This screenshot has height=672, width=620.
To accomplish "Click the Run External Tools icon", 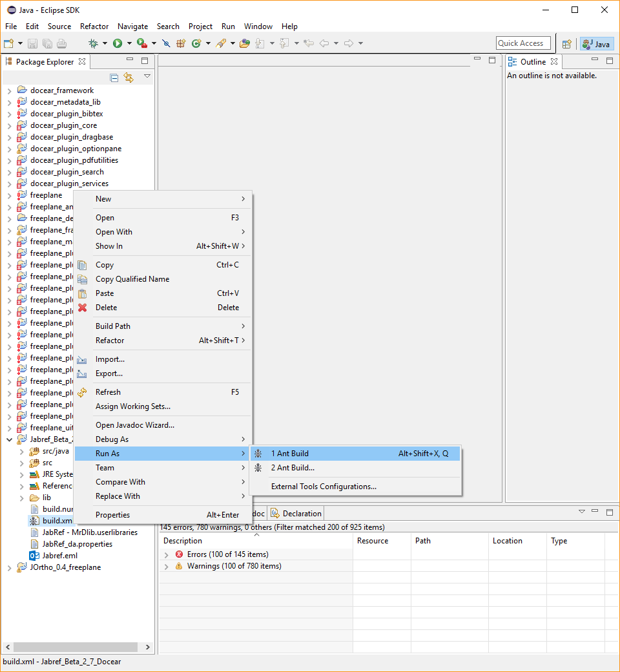I will pos(142,43).
